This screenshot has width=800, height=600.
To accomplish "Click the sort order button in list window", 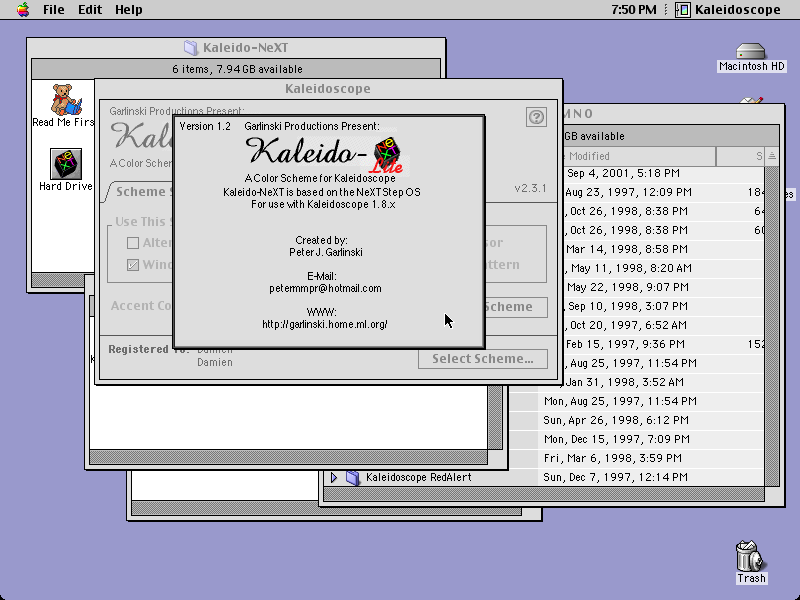I will (772, 156).
